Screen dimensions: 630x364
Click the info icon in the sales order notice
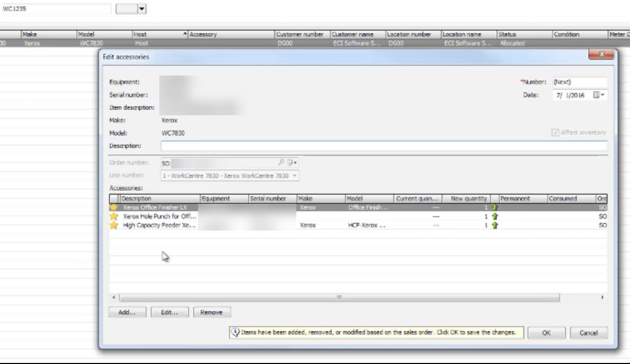[x=235, y=332]
